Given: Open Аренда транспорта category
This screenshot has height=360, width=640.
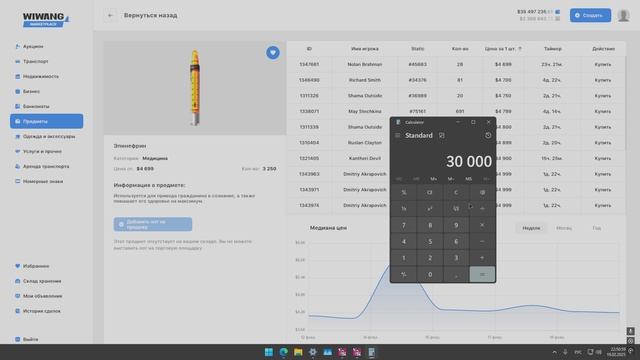Looking at the screenshot, I should [42, 167].
